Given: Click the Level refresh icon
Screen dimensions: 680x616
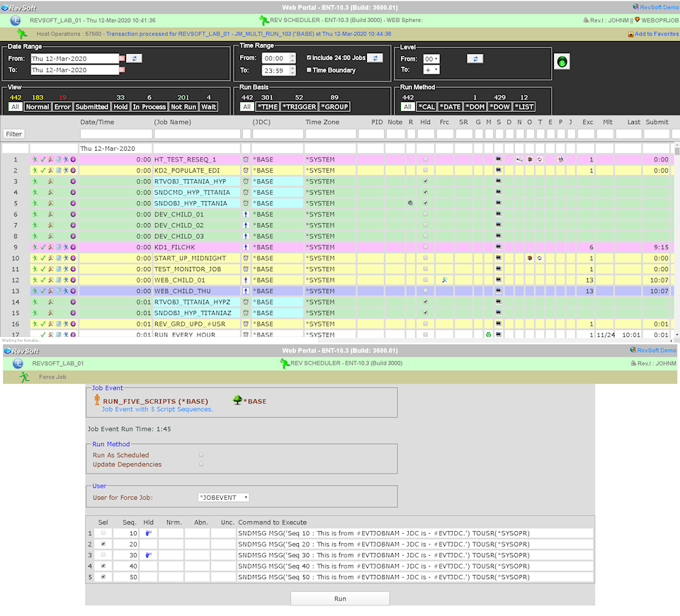Looking at the screenshot, I should (476, 59).
